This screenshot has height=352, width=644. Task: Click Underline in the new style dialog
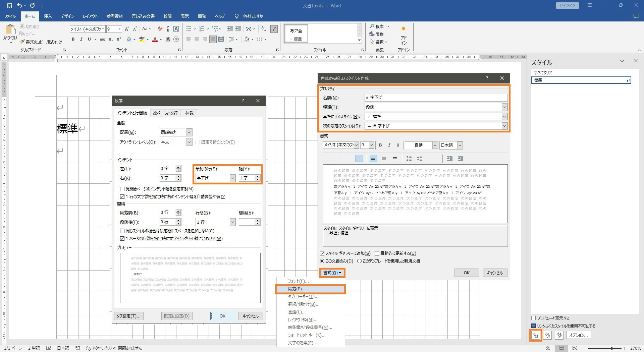tap(398, 145)
